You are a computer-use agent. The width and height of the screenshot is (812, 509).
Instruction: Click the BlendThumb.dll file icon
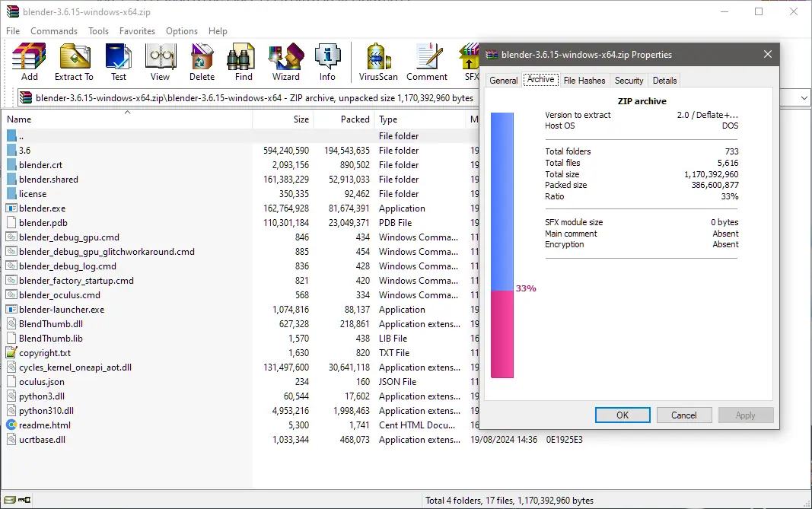(11, 323)
